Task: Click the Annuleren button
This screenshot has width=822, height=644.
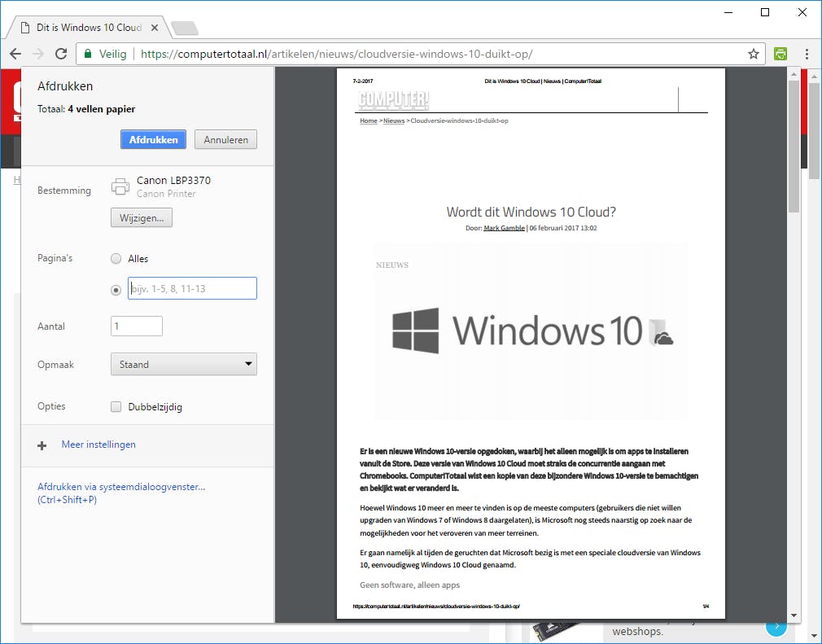Action: coord(226,139)
